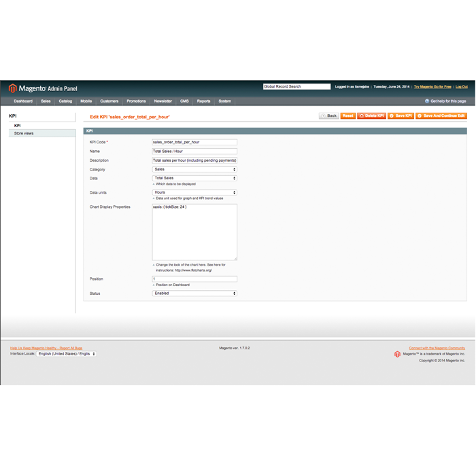Click the Save KPI button
This screenshot has width=476, height=462.
(401, 116)
